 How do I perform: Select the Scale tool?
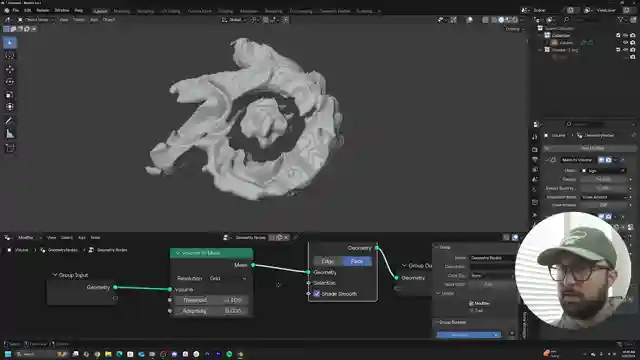tap(10, 95)
